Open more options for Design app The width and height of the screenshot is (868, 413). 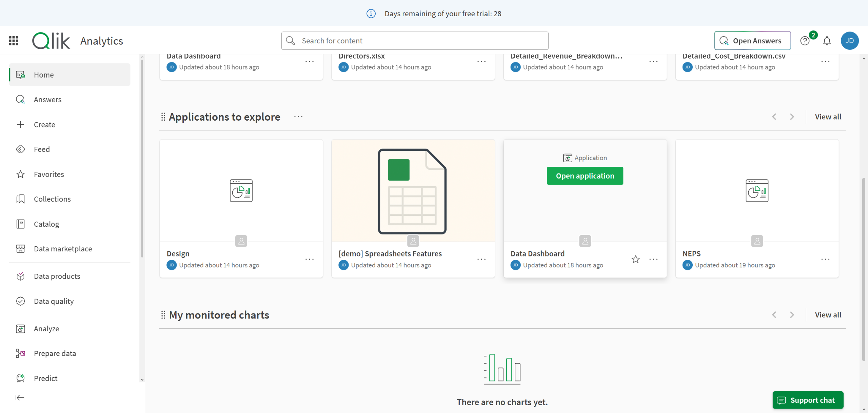tap(309, 259)
